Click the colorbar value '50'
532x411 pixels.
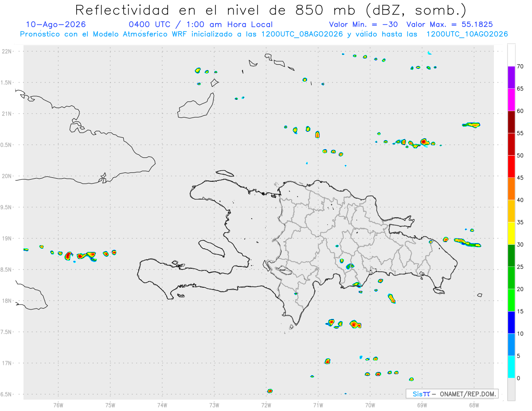pyautogui.click(x=520, y=156)
